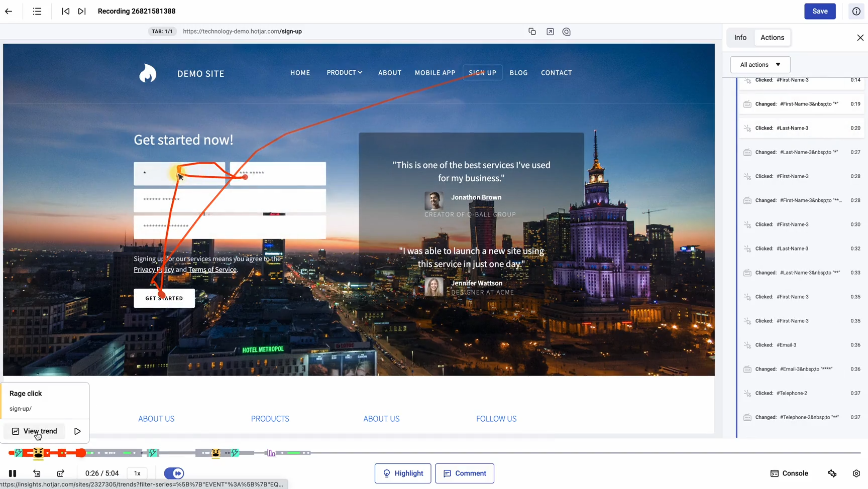Viewport: 868px width, 489px height.
Task: Save the recording
Action: [819, 11]
